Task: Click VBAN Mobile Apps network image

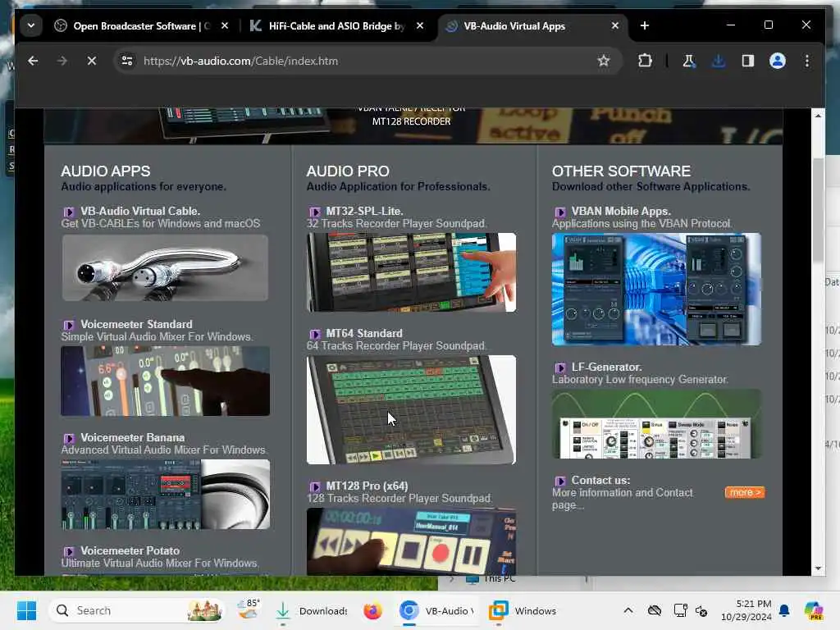Action: (656, 290)
